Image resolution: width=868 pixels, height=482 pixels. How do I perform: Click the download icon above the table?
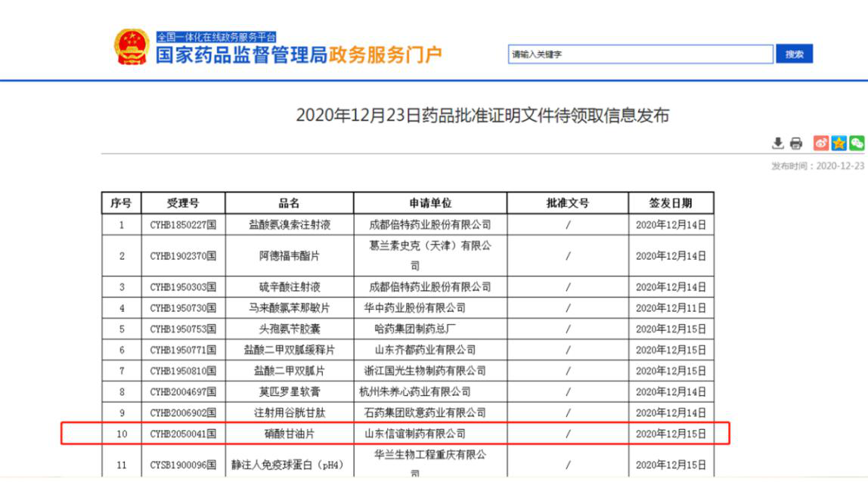(x=777, y=144)
